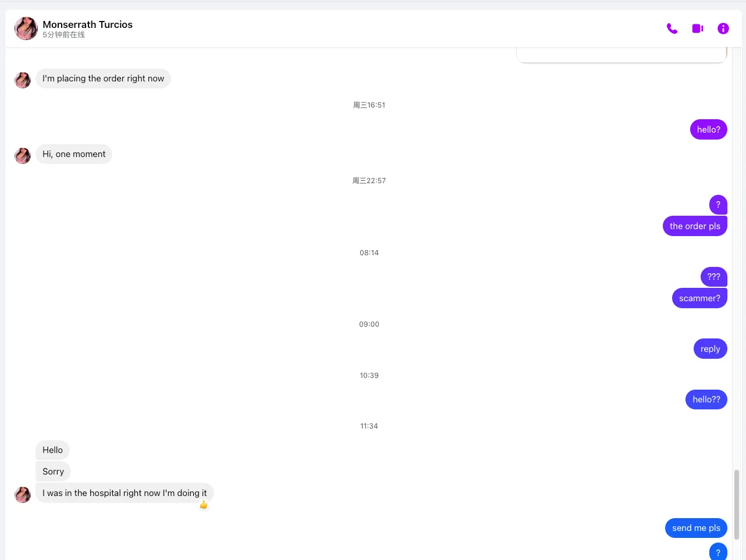Click the 10:39 timestamp
The height and width of the screenshot is (560, 746).
tap(369, 376)
